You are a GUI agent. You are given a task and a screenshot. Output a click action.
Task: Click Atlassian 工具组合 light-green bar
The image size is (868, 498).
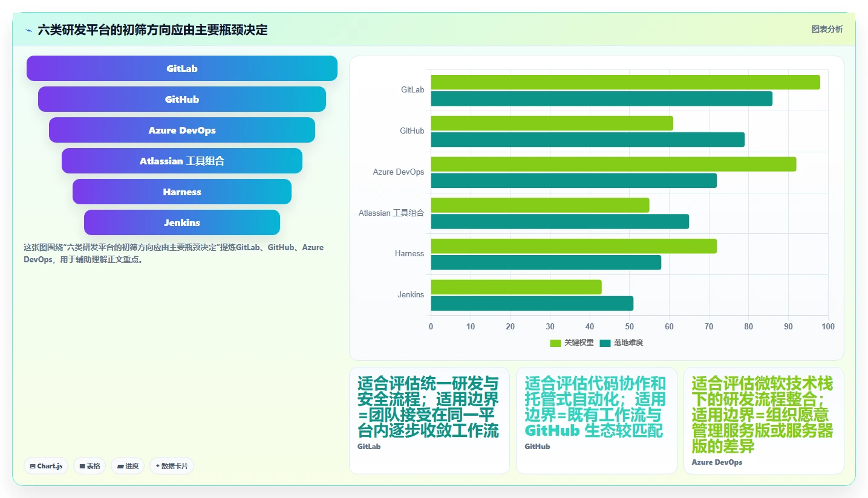[540, 205]
